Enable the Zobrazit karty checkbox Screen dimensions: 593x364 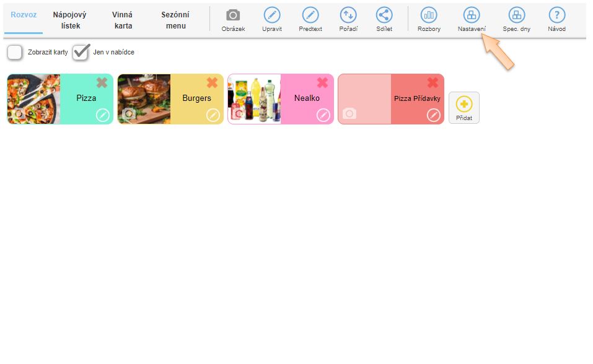click(x=15, y=53)
